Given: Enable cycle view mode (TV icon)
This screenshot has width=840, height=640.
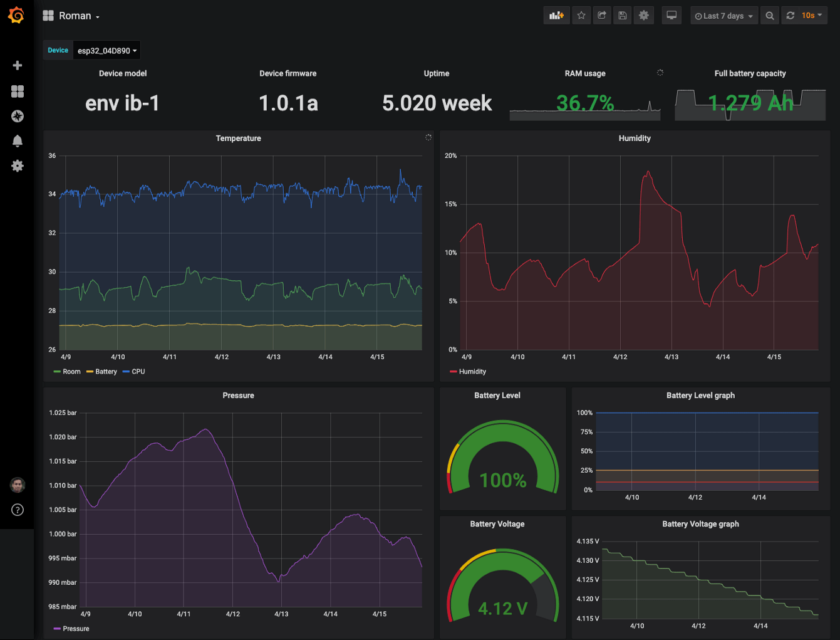Looking at the screenshot, I should tap(671, 15).
